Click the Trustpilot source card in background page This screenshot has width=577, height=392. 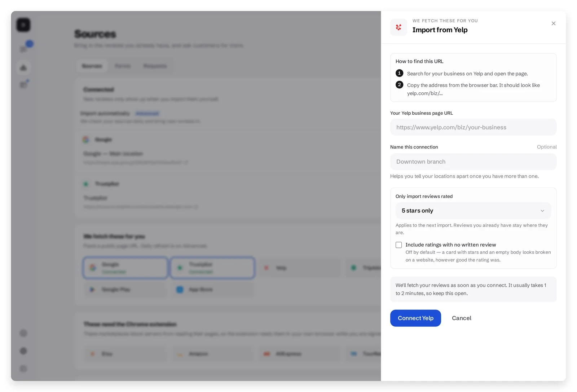click(212, 268)
